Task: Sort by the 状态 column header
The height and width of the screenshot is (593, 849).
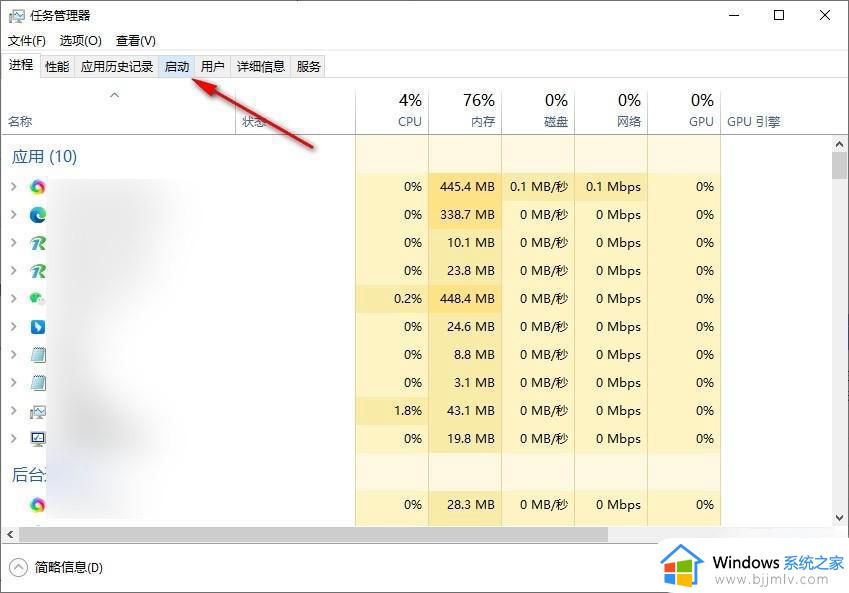Action: point(296,112)
